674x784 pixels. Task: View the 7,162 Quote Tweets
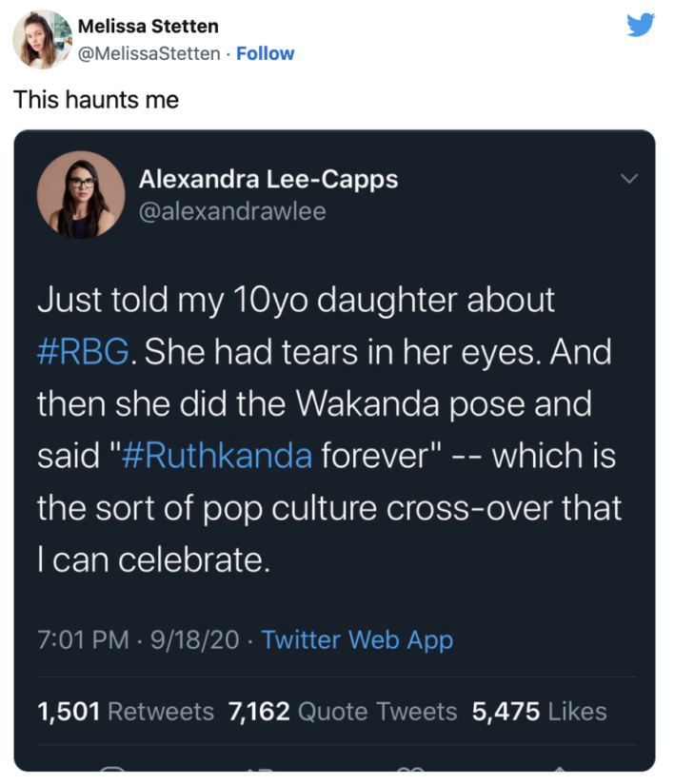click(x=343, y=711)
